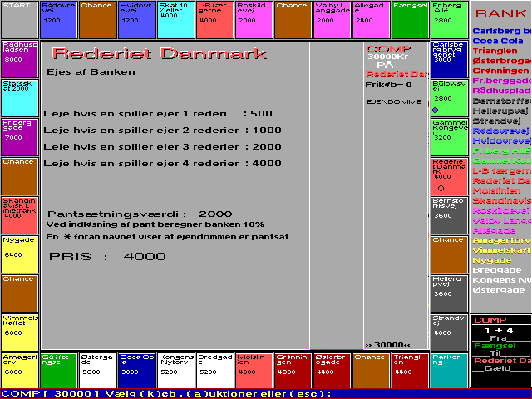The width and height of the screenshot is (532, 399).
Task: Select the START board square
Action: coord(20,20)
